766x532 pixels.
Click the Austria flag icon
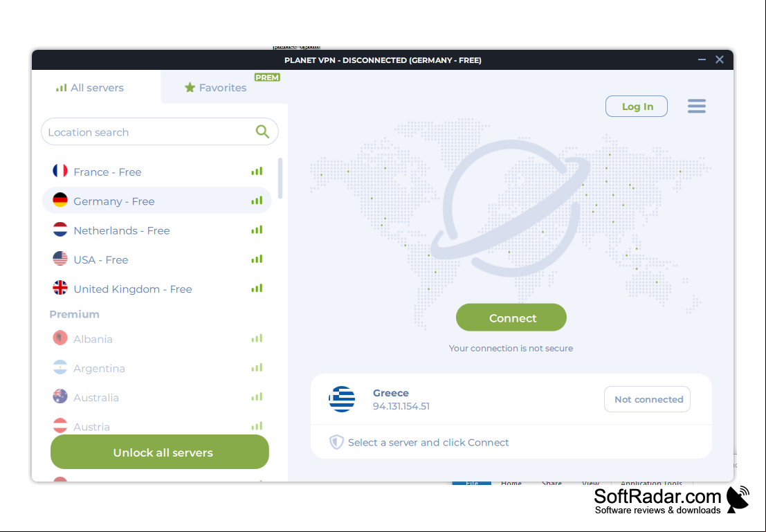60,425
